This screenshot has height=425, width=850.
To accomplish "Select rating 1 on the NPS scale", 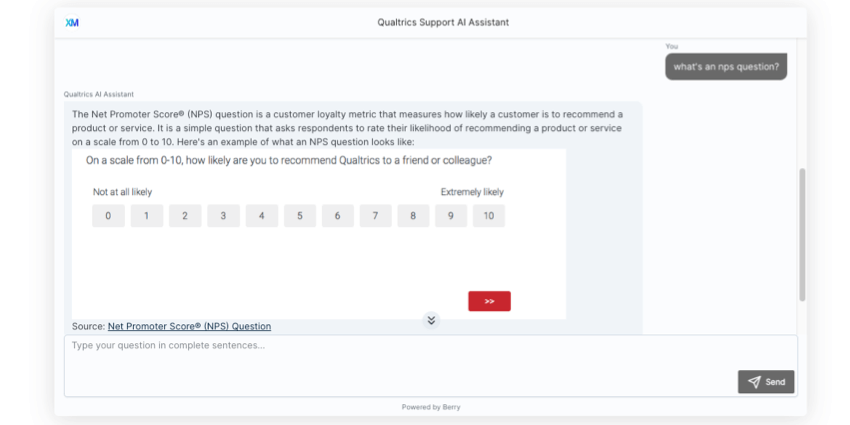I will pyautogui.click(x=146, y=216).
